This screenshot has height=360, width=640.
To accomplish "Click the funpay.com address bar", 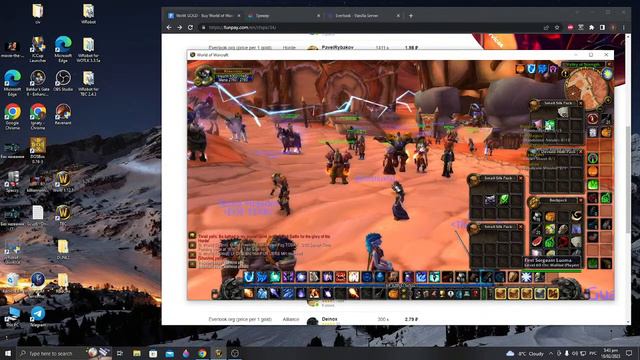I will coord(369,27).
